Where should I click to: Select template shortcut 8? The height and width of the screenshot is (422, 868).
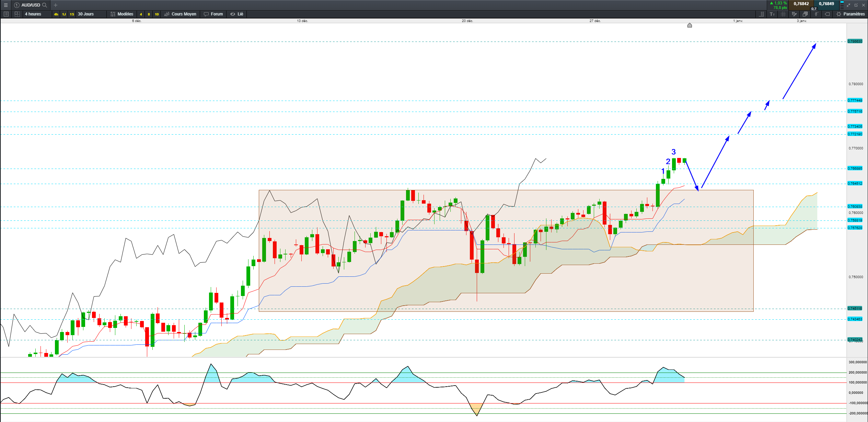pos(149,14)
